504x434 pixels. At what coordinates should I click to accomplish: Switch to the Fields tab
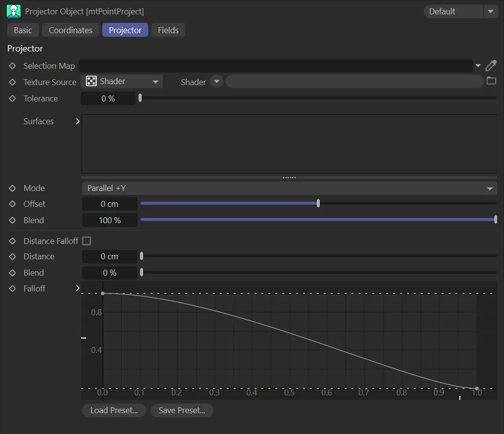(x=168, y=30)
